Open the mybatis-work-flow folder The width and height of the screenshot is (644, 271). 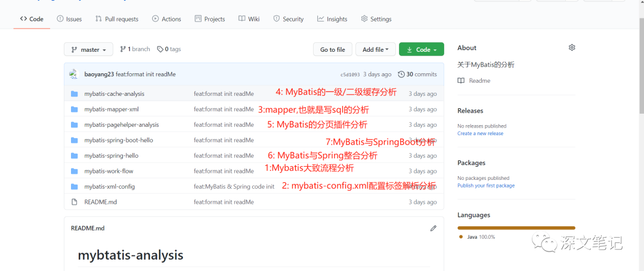point(109,171)
